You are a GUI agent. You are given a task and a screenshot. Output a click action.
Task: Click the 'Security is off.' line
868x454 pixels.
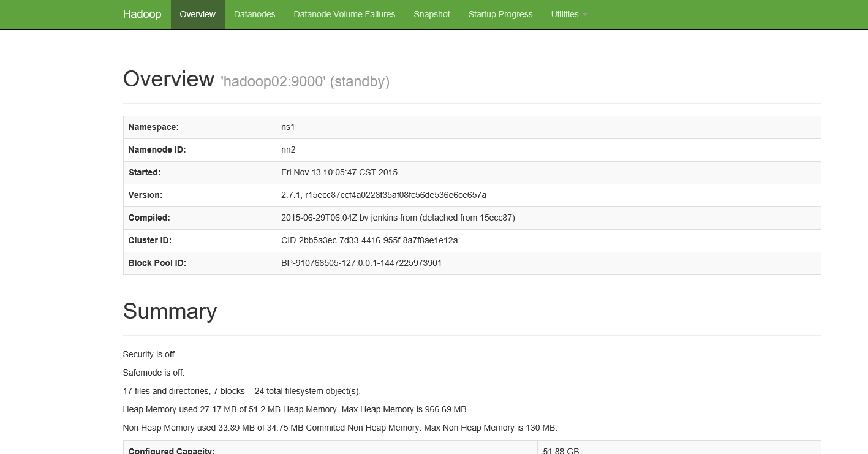point(149,354)
